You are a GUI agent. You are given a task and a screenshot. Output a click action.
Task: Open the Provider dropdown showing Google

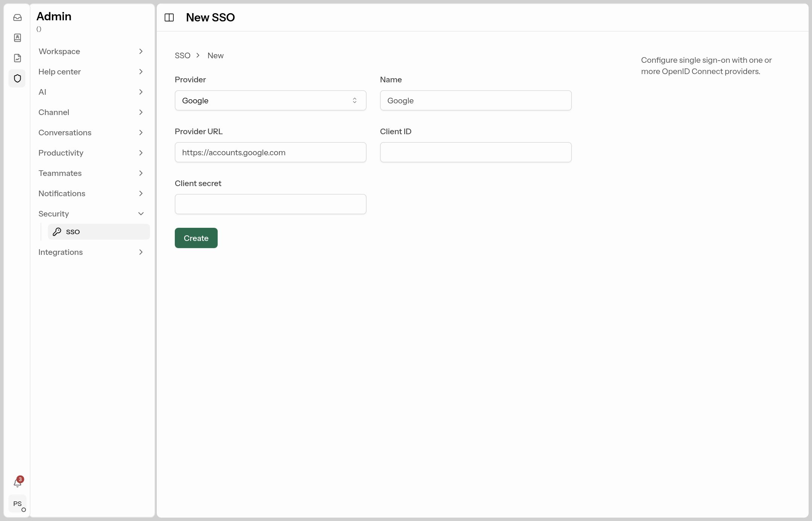tap(271, 100)
